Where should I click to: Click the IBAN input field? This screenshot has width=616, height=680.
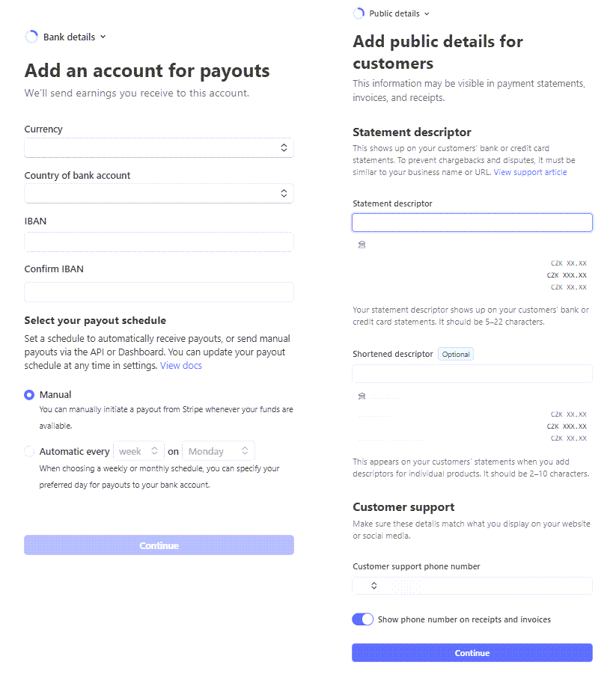click(159, 242)
